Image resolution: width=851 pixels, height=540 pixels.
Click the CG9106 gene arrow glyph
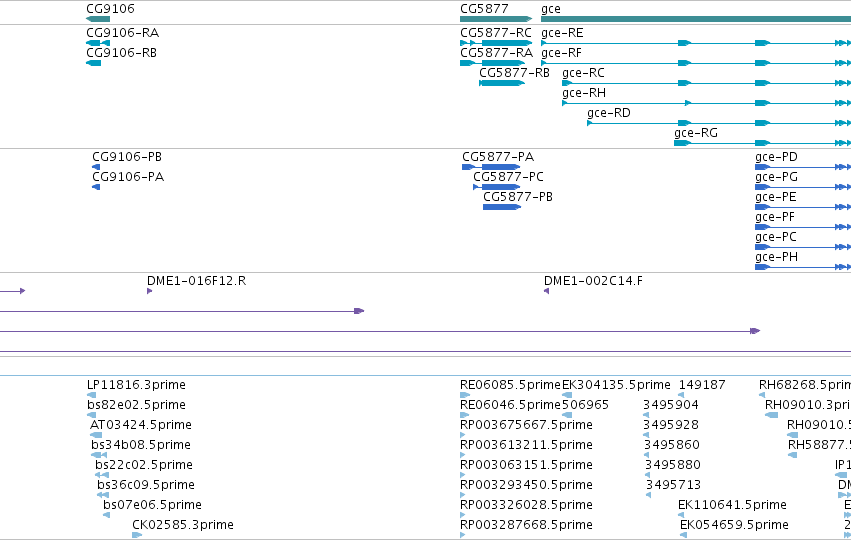coord(98,19)
